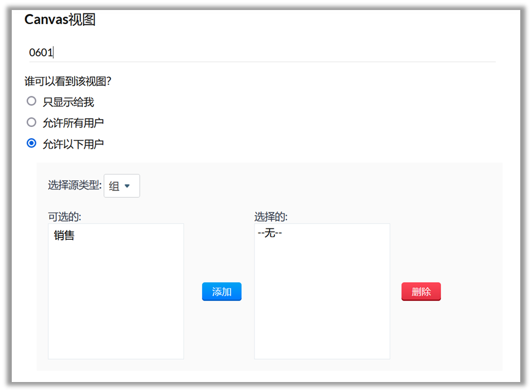The width and height of the screenshot is (532, 392).
Task: Click empty area of the 选择的 listbox
Action: coord(322,306)
